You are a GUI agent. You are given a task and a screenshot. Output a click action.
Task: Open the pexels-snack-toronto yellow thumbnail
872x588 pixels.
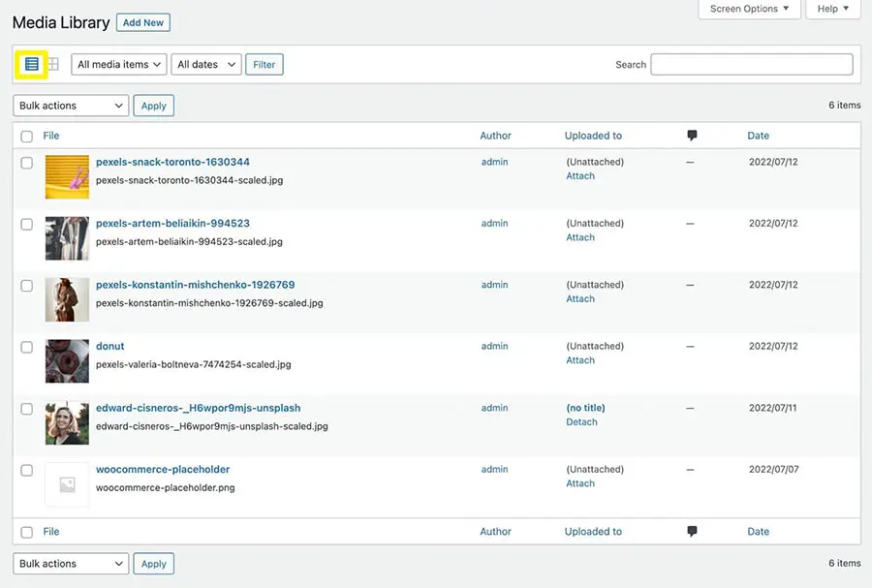click(x=67, y=176)
